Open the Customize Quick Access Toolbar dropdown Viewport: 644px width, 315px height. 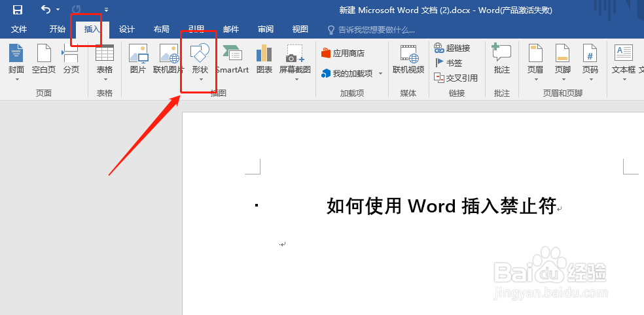click(x=106, y=9)
